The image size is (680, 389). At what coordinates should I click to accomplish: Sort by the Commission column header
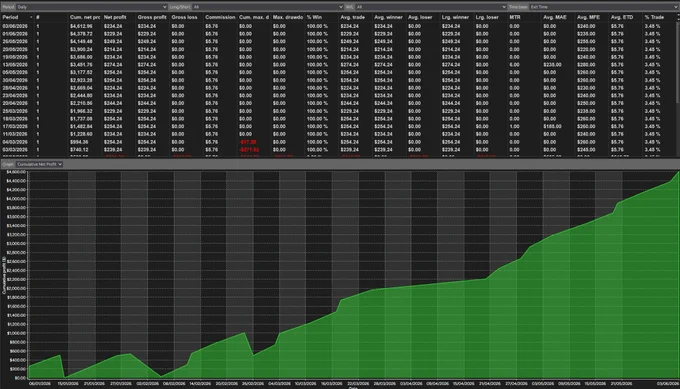pyautogui.click(x=220, y=17)
